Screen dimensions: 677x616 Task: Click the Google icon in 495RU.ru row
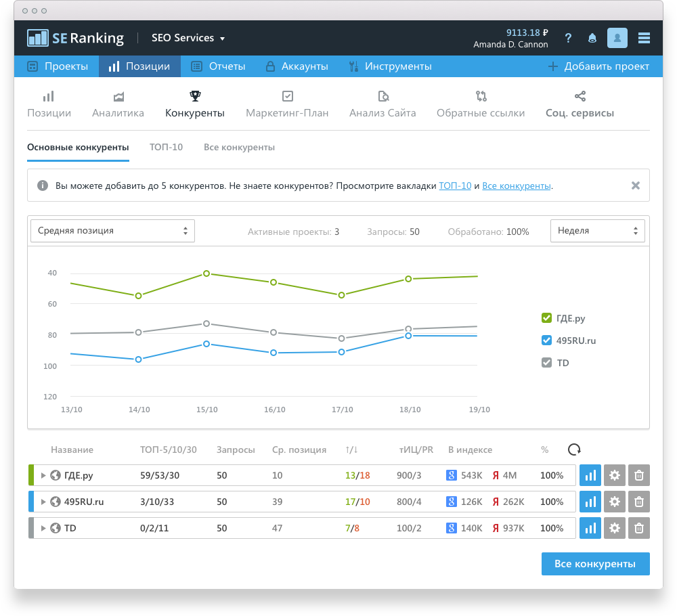tap(451, 502)
